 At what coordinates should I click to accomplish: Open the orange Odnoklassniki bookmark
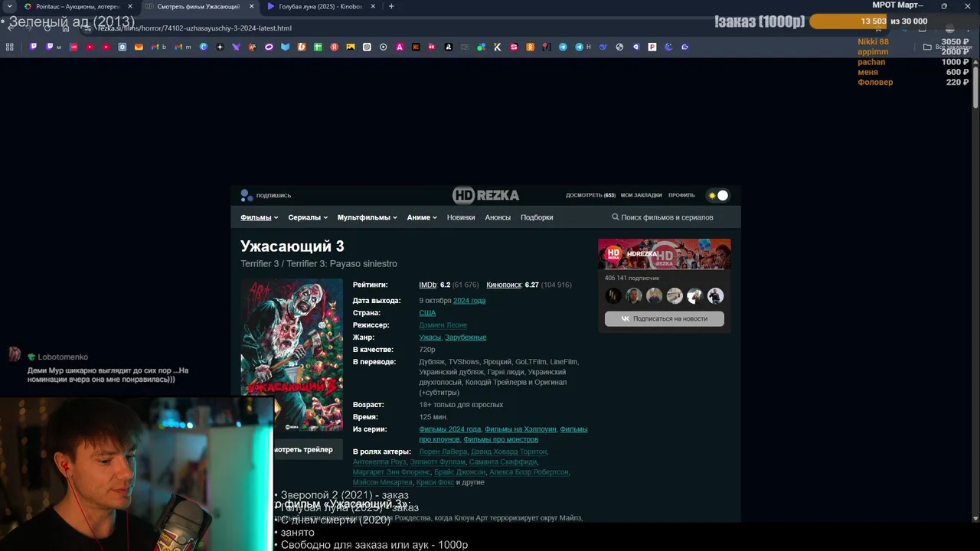click(530, 47)
